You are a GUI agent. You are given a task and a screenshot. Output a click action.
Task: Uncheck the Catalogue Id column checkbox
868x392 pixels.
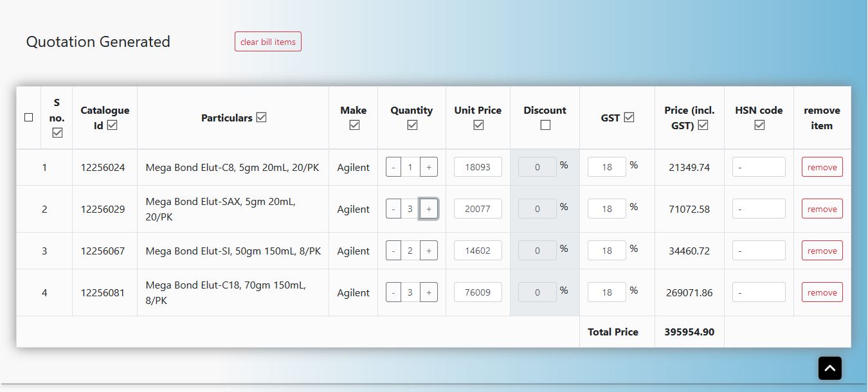[x=113, y=125]
